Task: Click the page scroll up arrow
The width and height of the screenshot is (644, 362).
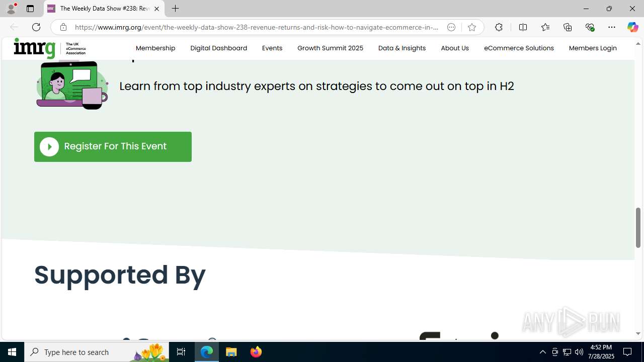Action: click(x=638, y=44)
